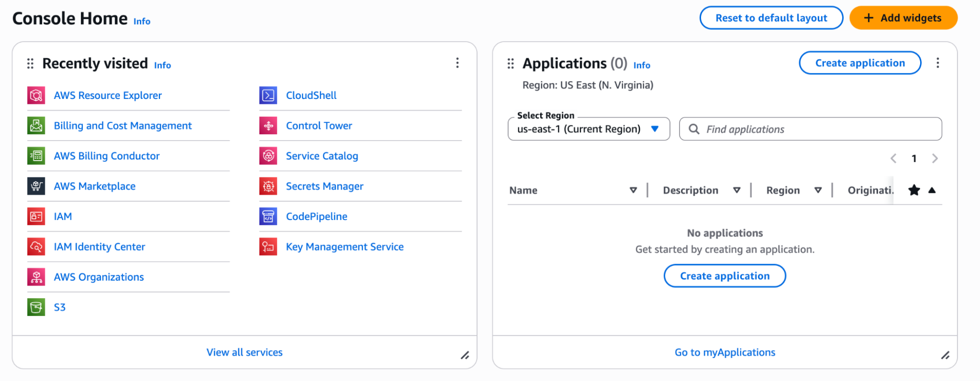Screen dimensions: 980x381
Task: Open View all services link
Action: [x=245, y=353]
